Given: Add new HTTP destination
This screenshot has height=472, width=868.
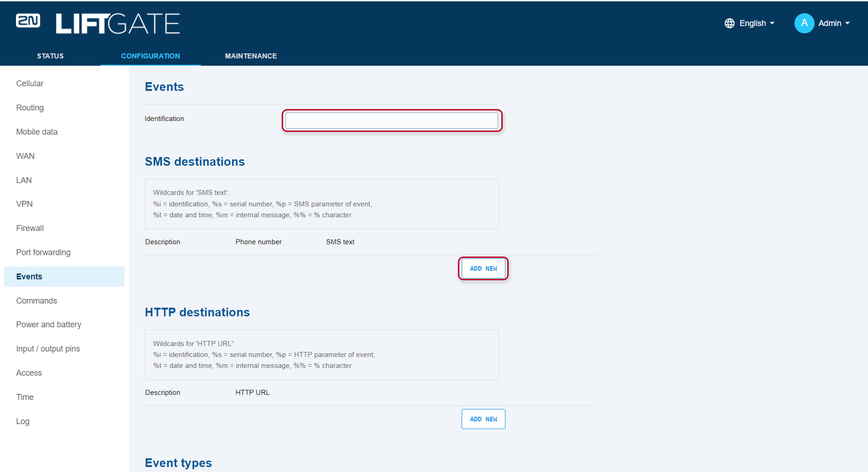Looking at the screenshot, I should click(483, 419).
